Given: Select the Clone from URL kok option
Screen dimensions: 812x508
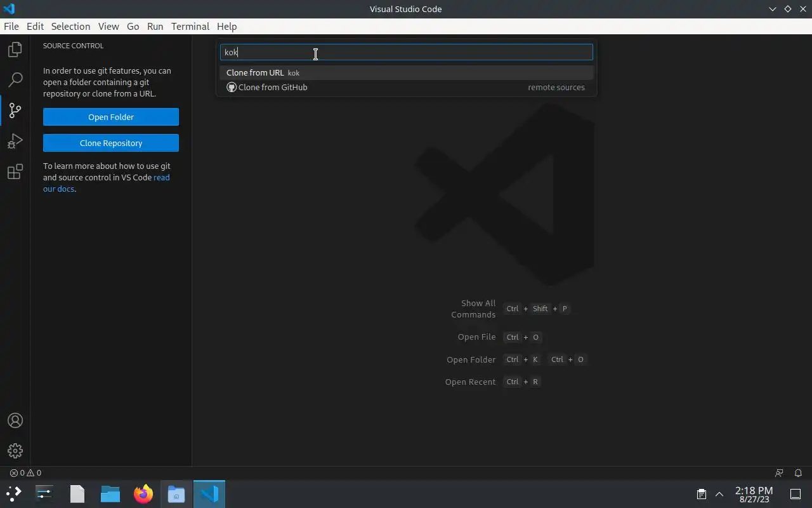Looking at the screenshot, I should [406, 72].
